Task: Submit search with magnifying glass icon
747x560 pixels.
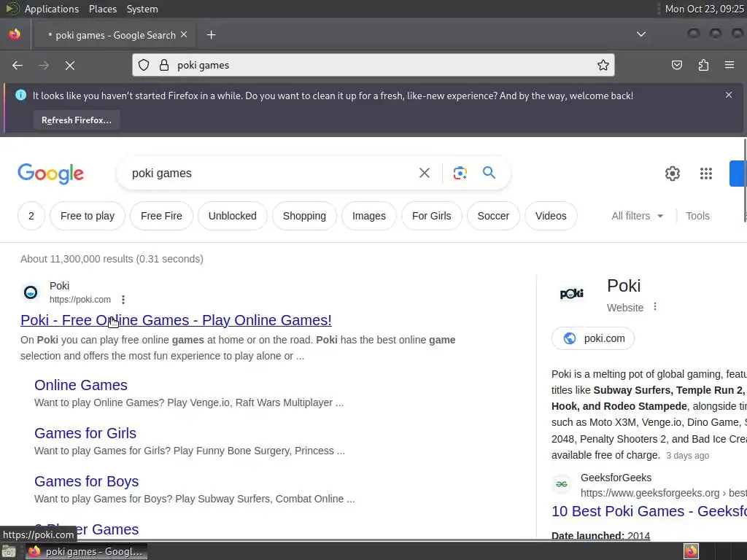Action: click(x=489, y=172)
